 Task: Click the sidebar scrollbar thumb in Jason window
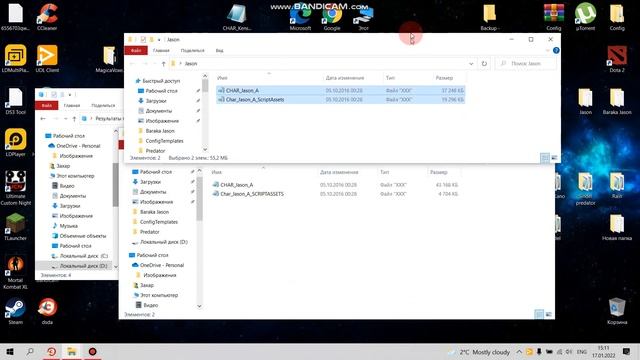205,85
